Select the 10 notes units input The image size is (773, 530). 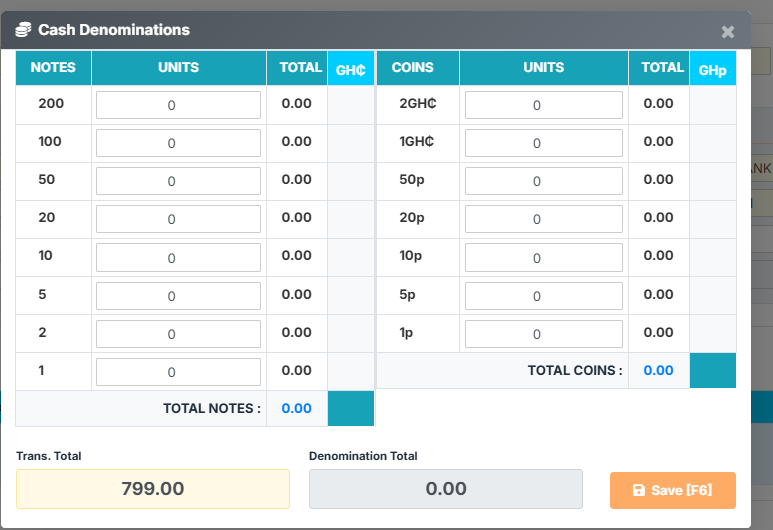[178, 257]
